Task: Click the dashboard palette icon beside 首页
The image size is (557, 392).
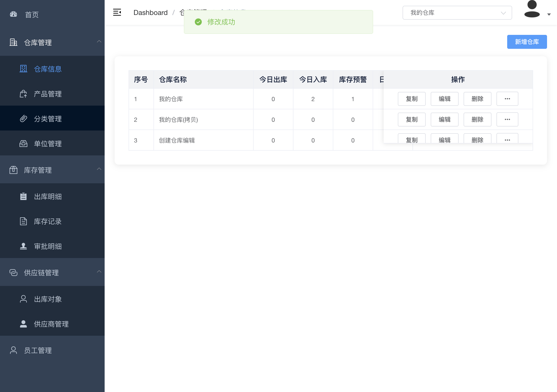Action: tap(13, 14)
